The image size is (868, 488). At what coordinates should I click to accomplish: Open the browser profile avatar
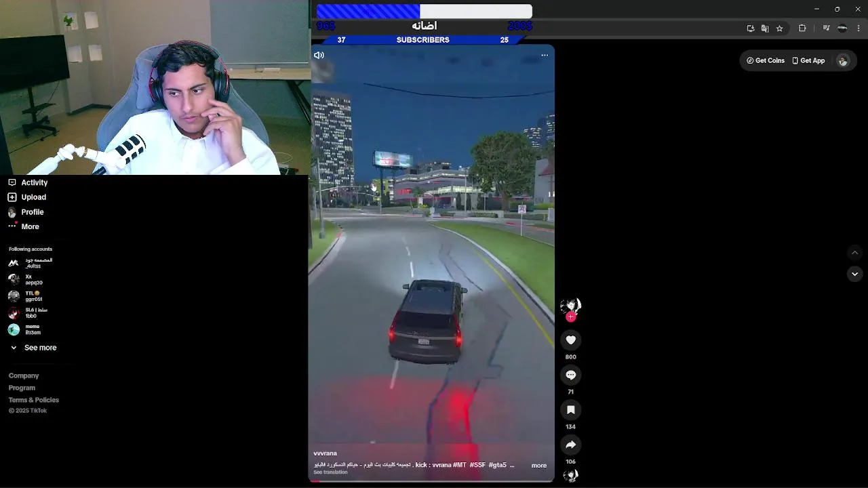tap(842, 28)
